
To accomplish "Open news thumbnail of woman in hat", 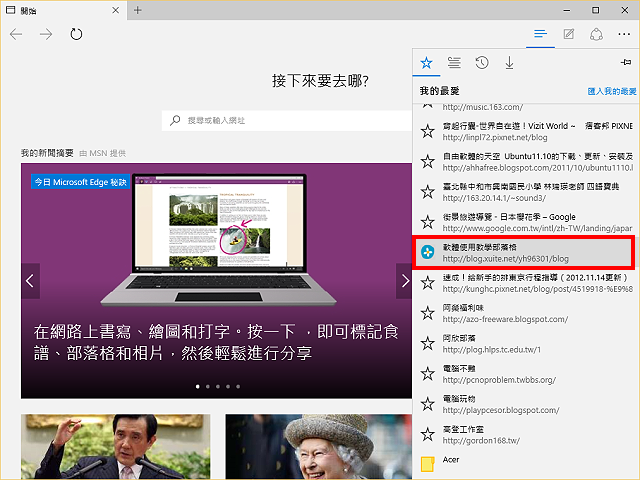I will [x=319, y=446].
